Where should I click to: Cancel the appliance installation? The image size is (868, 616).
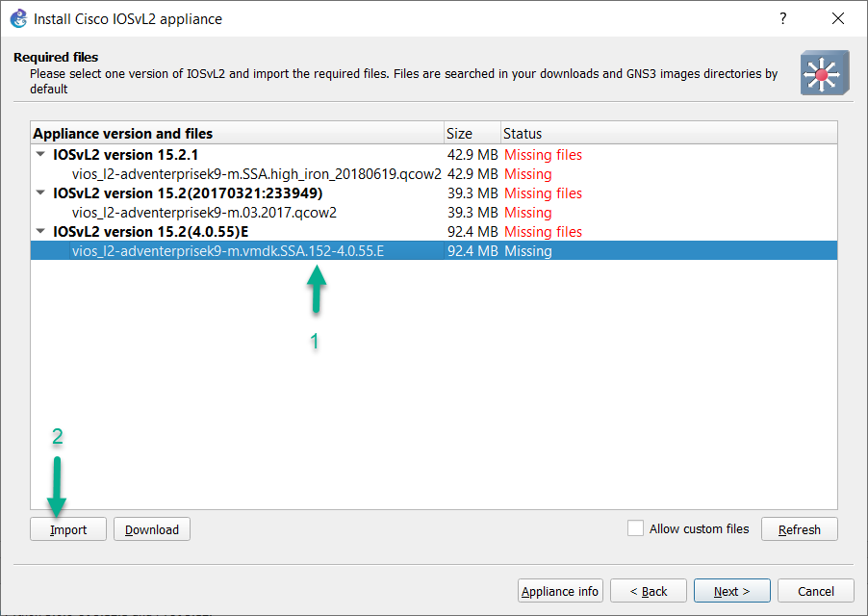coord(815,591)
